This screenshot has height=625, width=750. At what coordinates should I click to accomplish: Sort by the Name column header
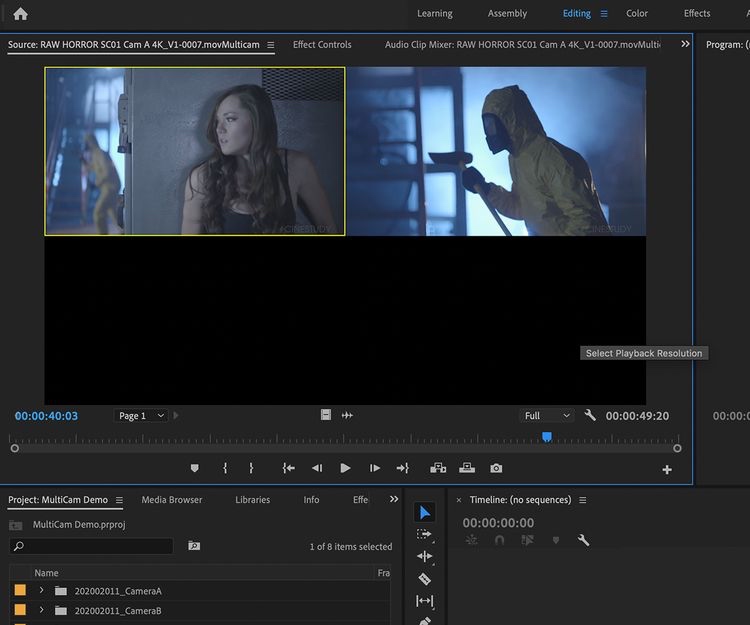46,573
